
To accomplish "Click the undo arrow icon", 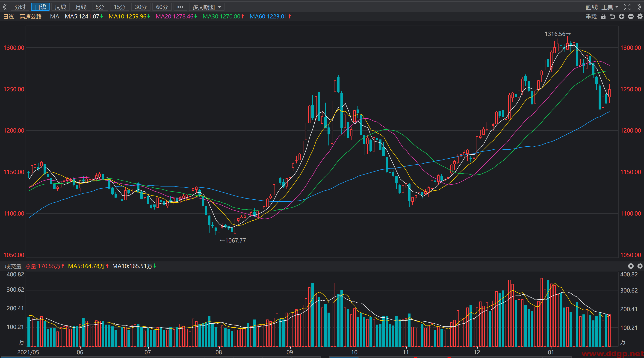I will point(612,17).
